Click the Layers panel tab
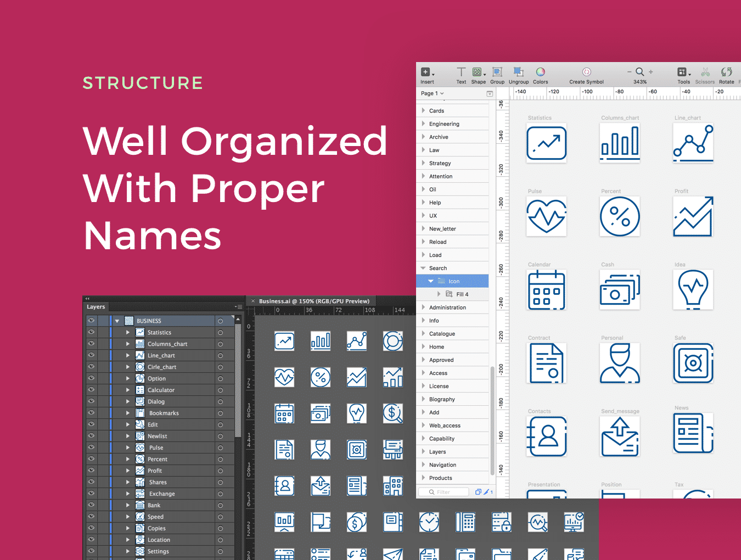 pos(96,307)
